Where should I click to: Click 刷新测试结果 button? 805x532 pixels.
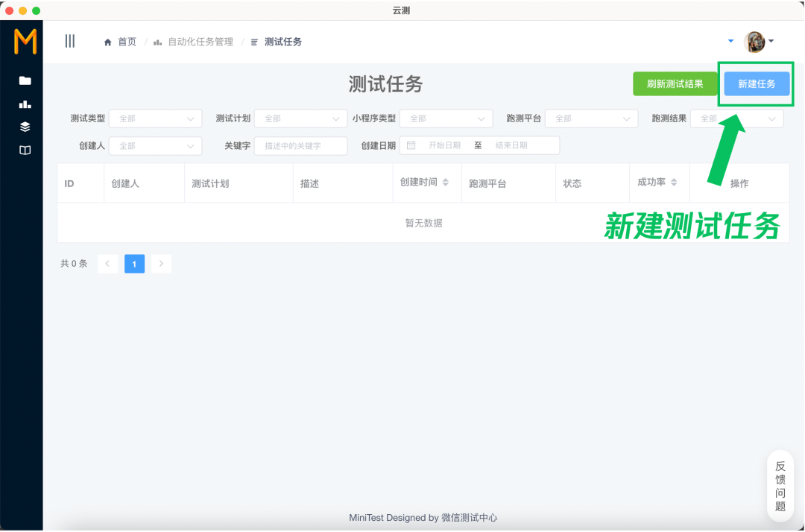pyautogui.click(x=675, y=83)
